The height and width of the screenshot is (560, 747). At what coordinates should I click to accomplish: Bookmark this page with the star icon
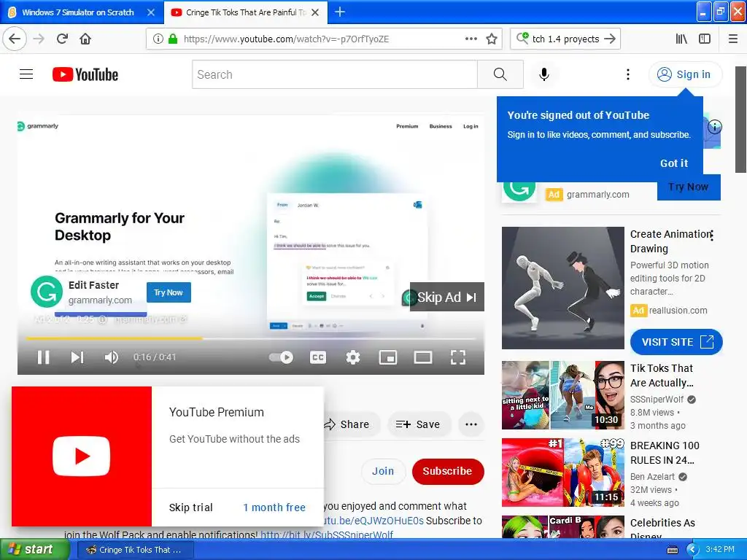492,39
